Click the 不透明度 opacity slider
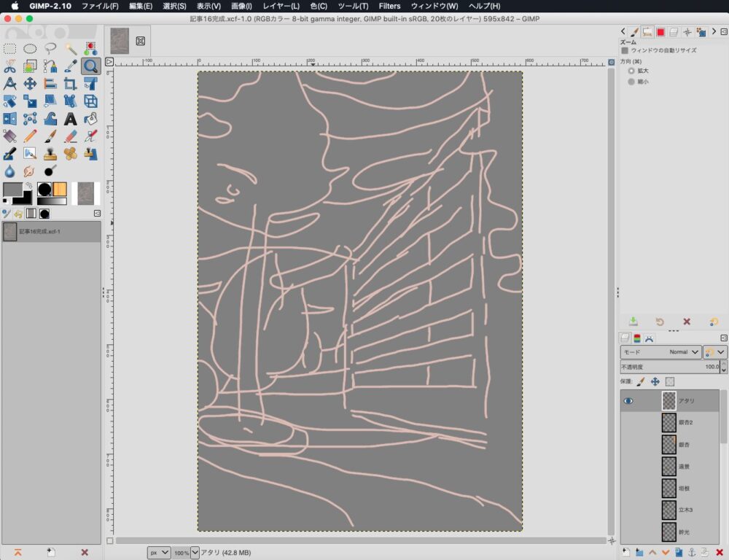Screen dimensions: 729x560 [669, 367]
